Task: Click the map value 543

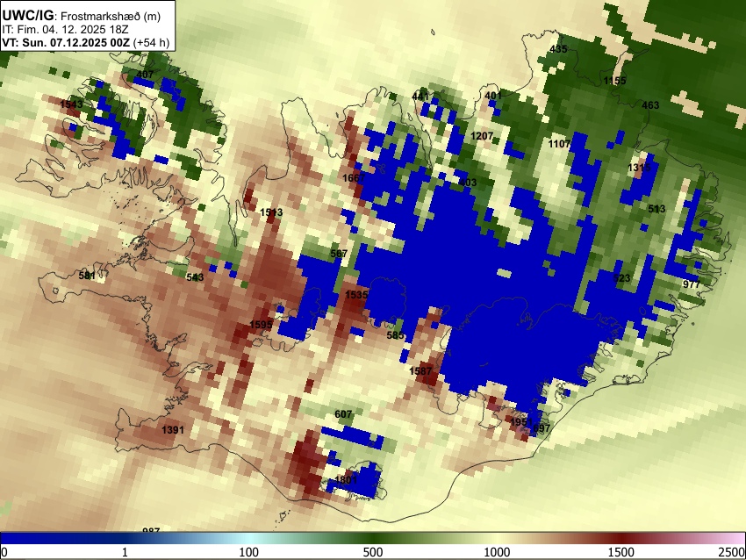Action: (195, 277)
